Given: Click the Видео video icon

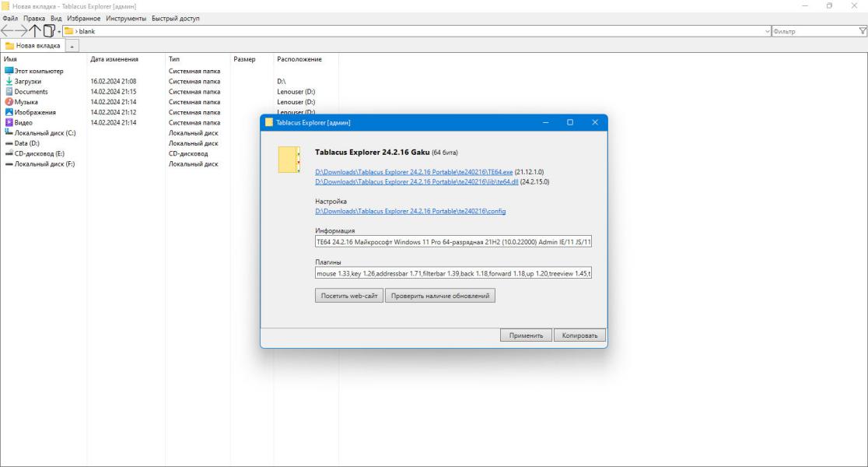Looking at the screenshot, I should 9,122.
